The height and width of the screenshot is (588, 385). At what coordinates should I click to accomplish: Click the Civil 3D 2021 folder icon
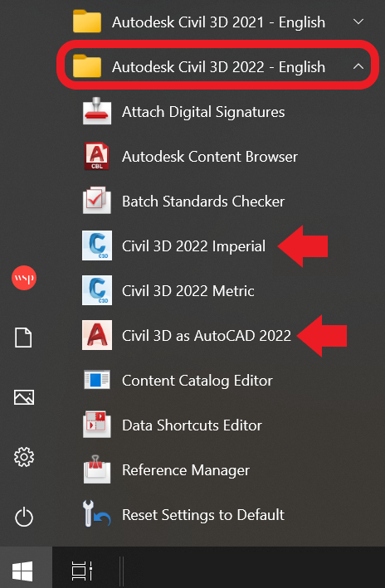click(x=87, y=22)
